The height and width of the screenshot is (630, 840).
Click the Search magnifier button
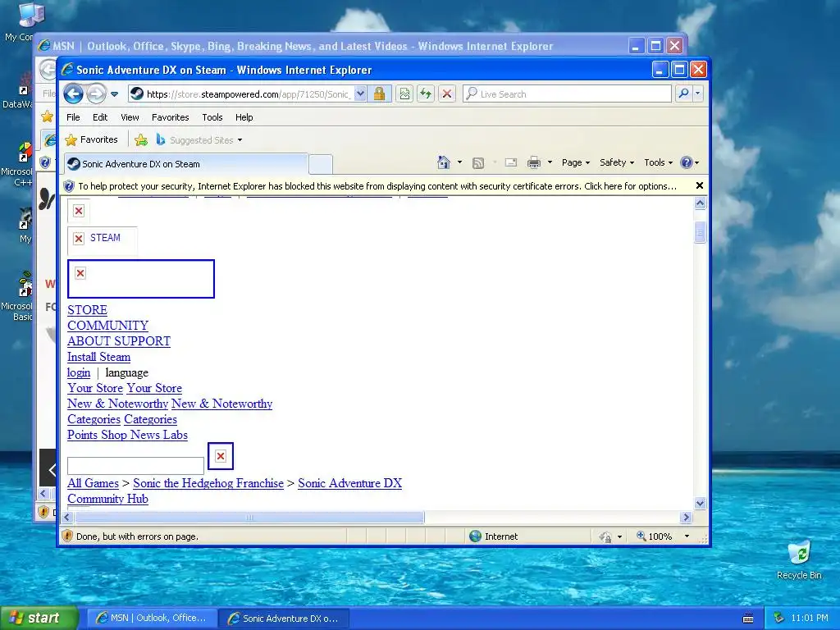(683, 94)
